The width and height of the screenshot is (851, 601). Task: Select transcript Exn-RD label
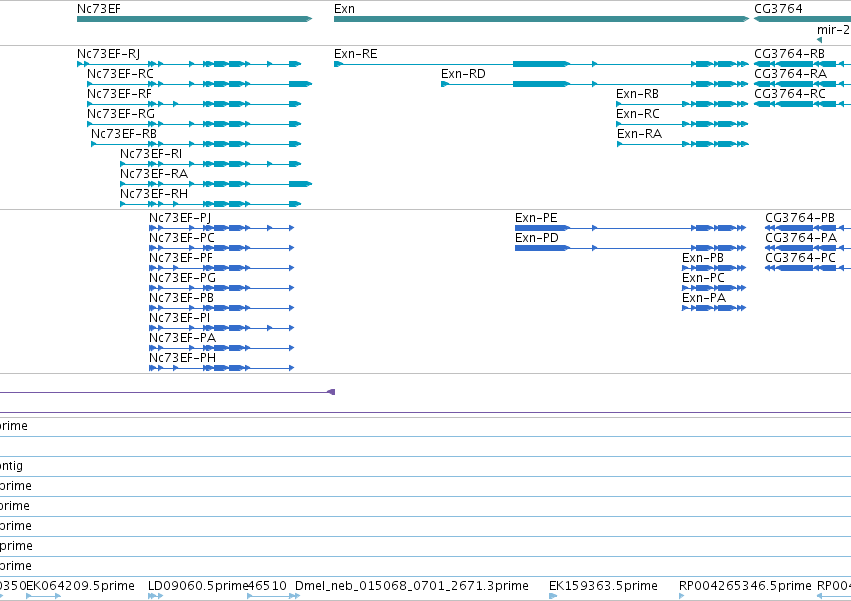pos(463,74)
